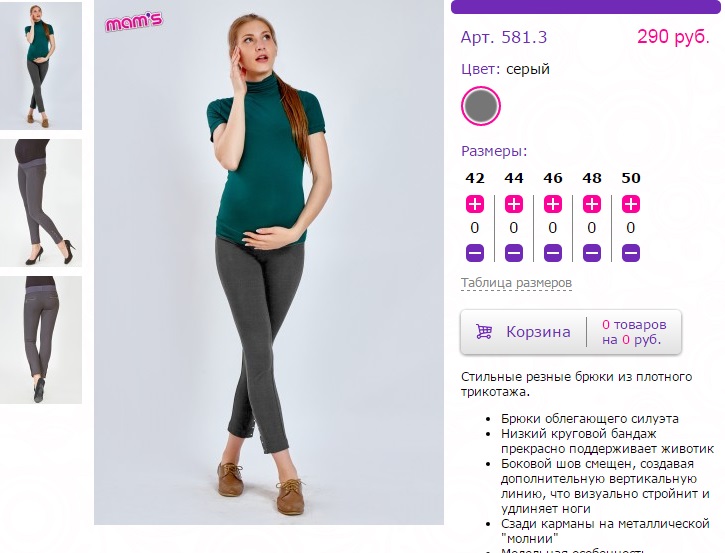Click the mam's brand logo
The height and width of the screenshot is (553, 725).
click(134, 22)
